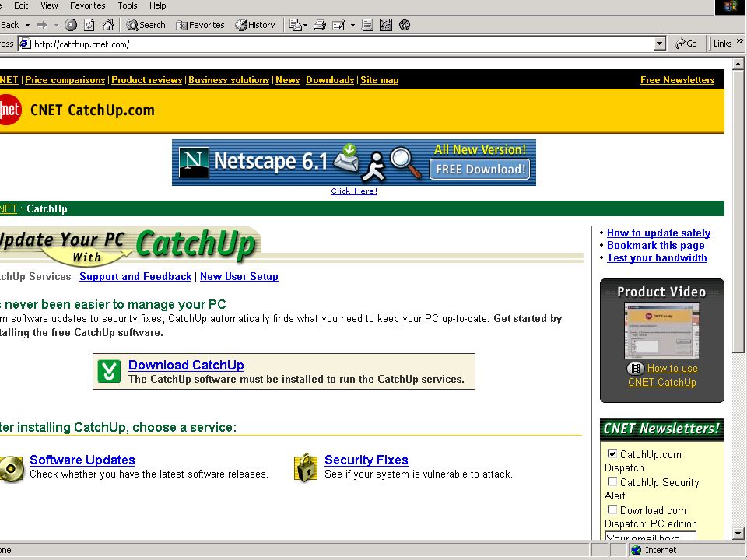
Task: Click the film strip video icon
Action: tap(636, 369)
